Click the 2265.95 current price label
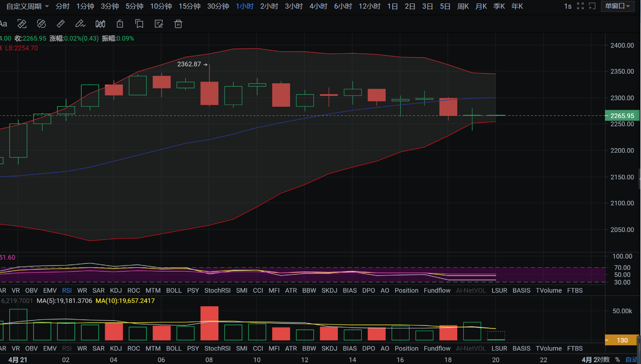 click(622, 116)
